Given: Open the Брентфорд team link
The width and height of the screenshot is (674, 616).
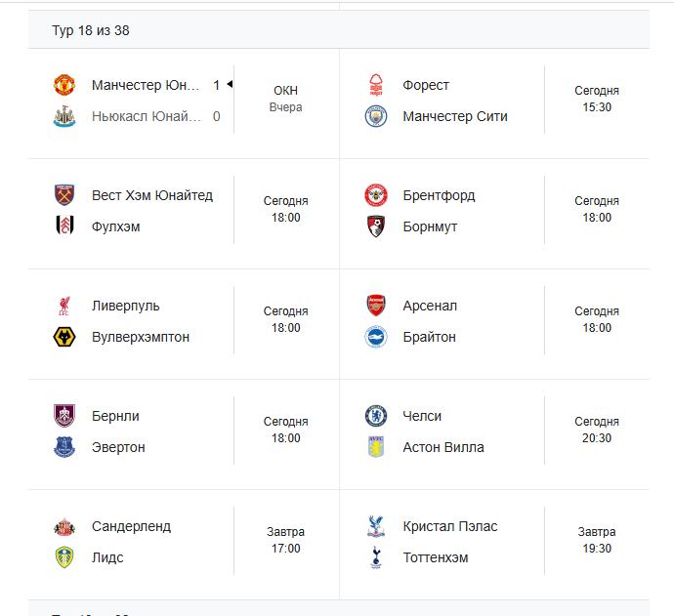Looking at the screenshot, I should 439,195.
